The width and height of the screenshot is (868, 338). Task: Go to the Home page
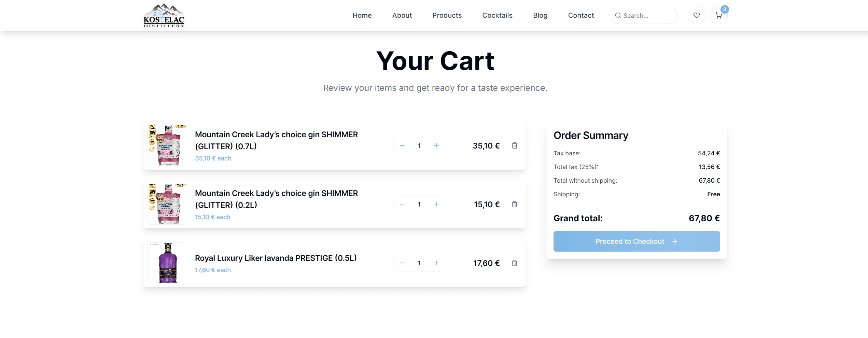pos(362,15)
